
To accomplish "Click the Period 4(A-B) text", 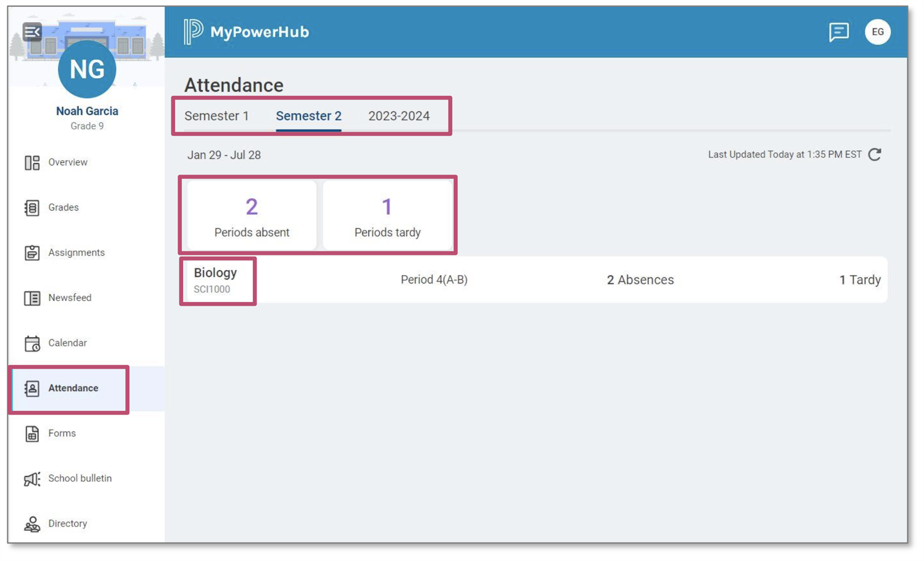I will (434, 280).
